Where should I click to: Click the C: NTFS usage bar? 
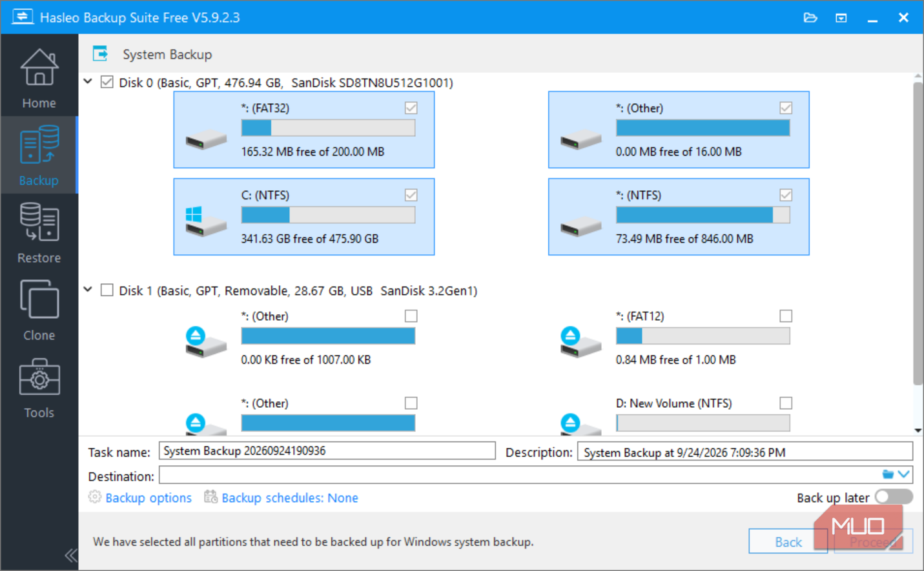pos(328,215)
